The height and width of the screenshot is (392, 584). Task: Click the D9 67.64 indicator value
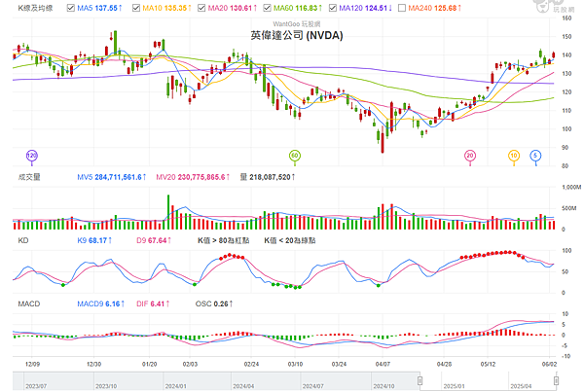click(154, 240)
